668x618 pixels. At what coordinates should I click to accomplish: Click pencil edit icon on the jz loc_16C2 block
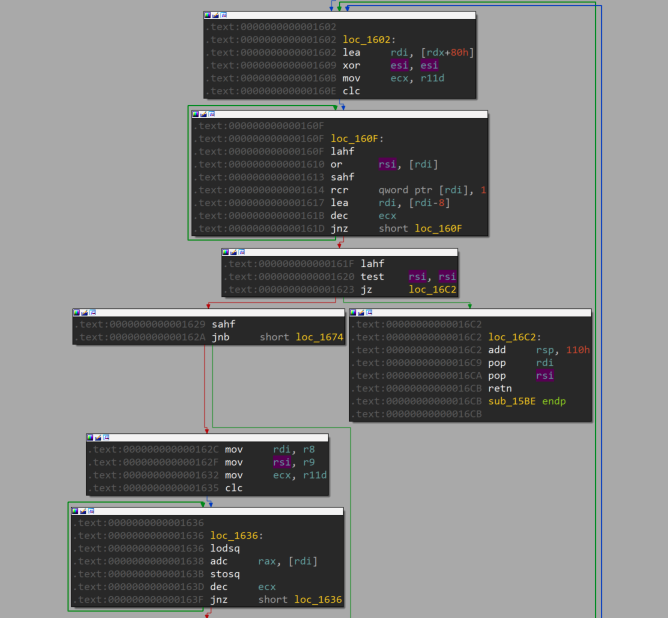click(x=233, y=252)
